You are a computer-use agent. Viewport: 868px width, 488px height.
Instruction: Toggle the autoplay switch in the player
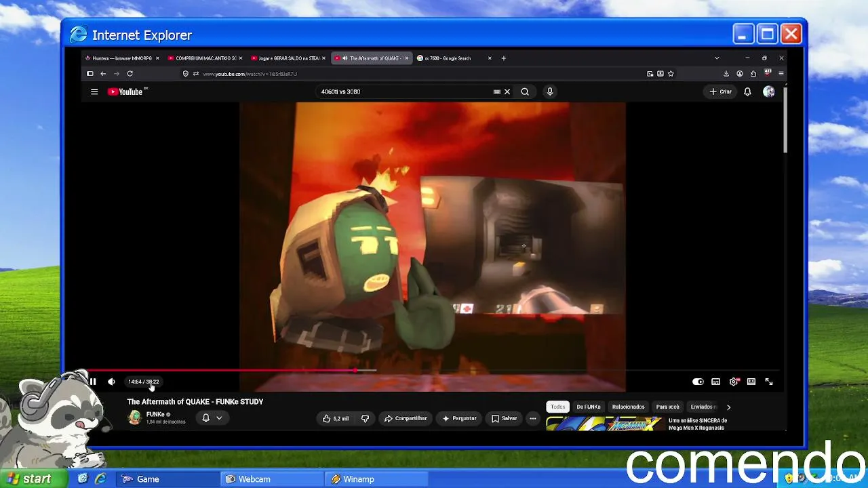(698, 382)
